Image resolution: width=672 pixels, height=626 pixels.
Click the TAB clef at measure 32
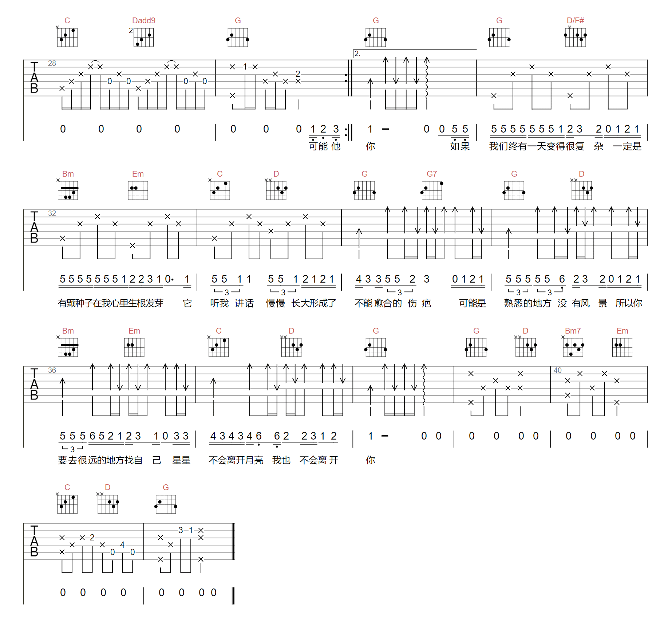pyautogui.click(x=34, y=228)
